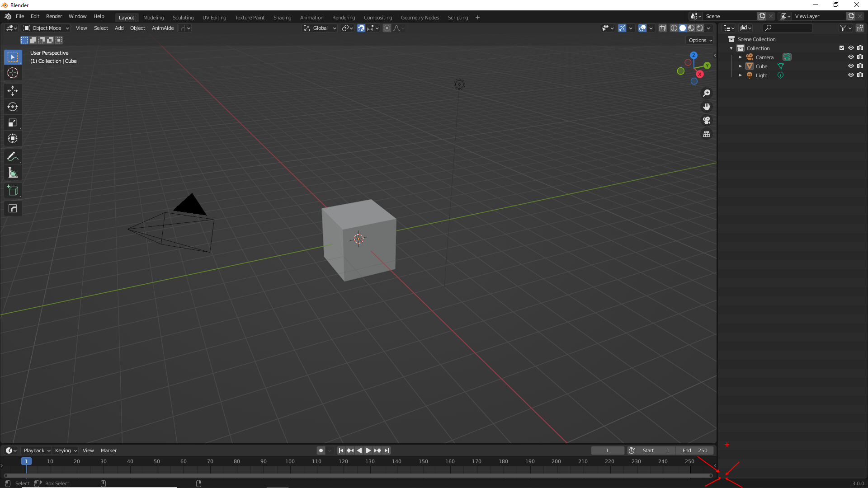Click the Shading workspace tab
868x488 pixels.
point(282,17)
